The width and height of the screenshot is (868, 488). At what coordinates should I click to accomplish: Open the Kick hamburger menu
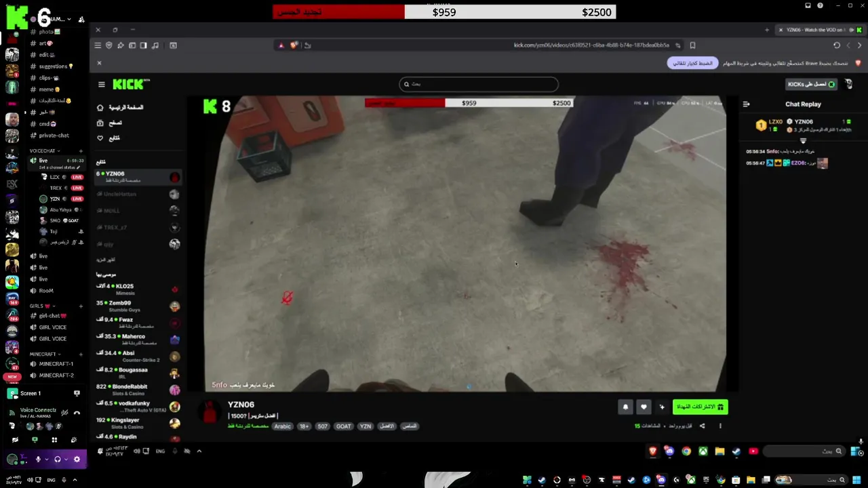coord(102,84)
